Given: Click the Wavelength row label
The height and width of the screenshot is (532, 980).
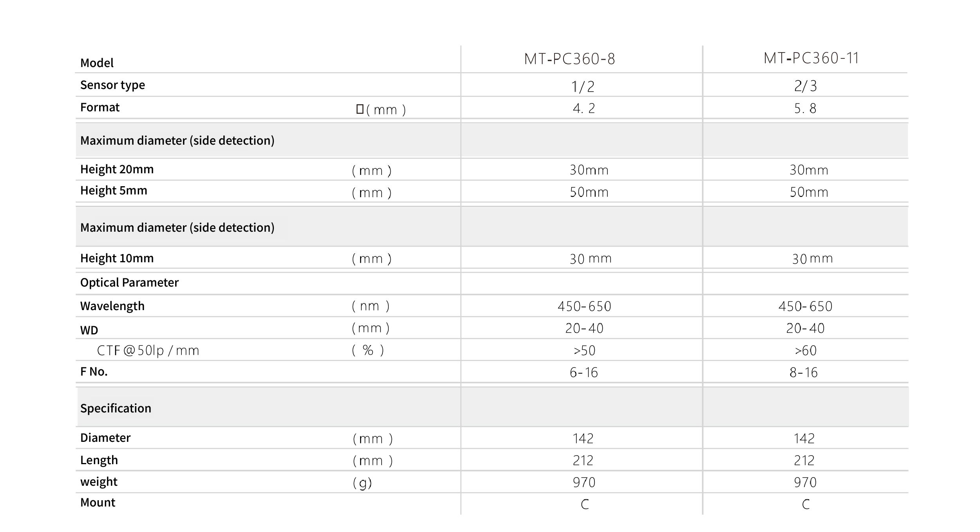Looking at the screenshot, I should pyautogui.click(x=112, y=306).
